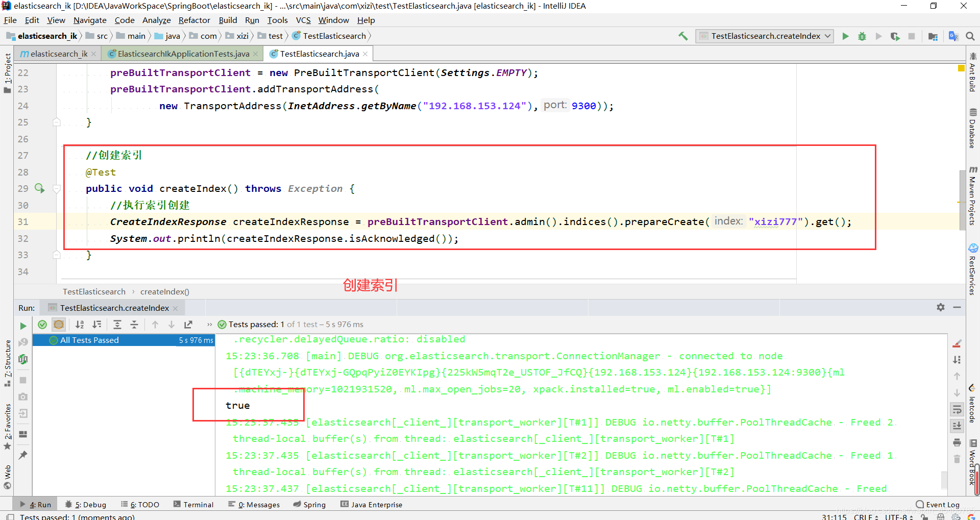Toggle Show Ignored tests filter
Viewport: 980px width, 520px height.
click(59, 325)
